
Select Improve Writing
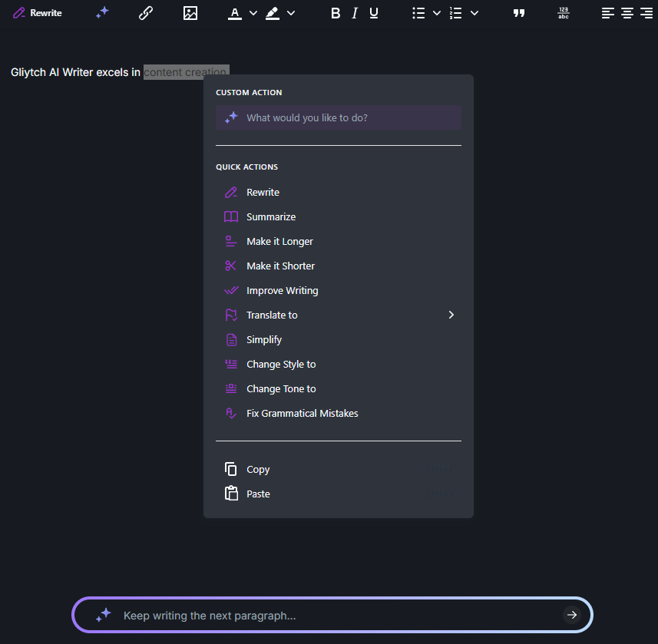click(339, 290)
